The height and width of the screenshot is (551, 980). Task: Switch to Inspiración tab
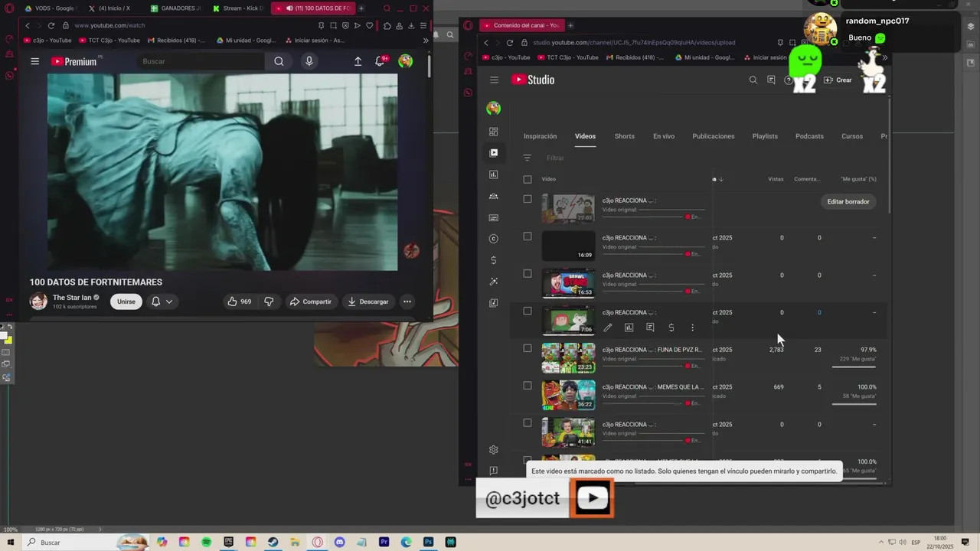(x=540, y=136)
